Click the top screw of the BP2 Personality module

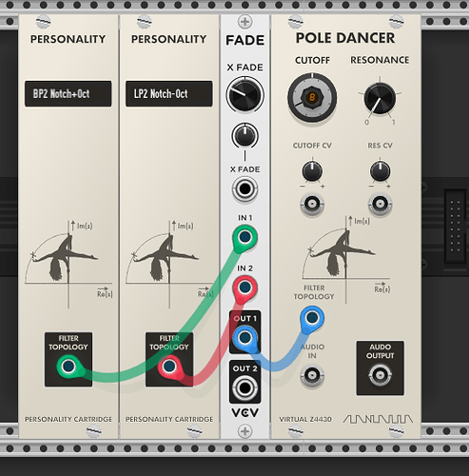pos(44,22)
